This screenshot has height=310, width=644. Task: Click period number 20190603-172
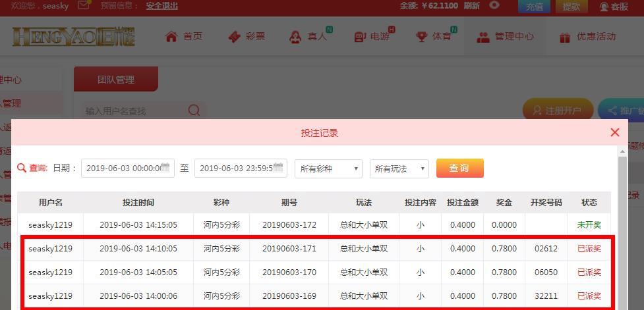pos(289,224)
